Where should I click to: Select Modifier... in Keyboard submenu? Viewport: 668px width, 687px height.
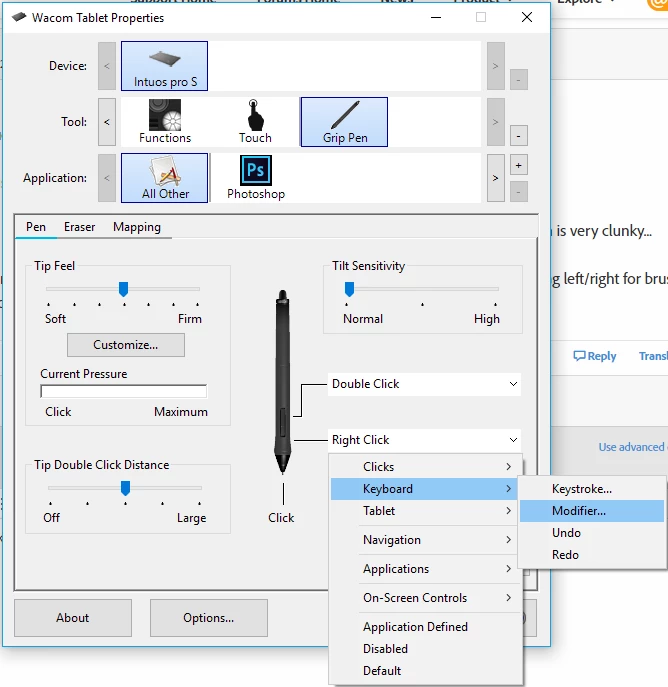tap(592, 511)
